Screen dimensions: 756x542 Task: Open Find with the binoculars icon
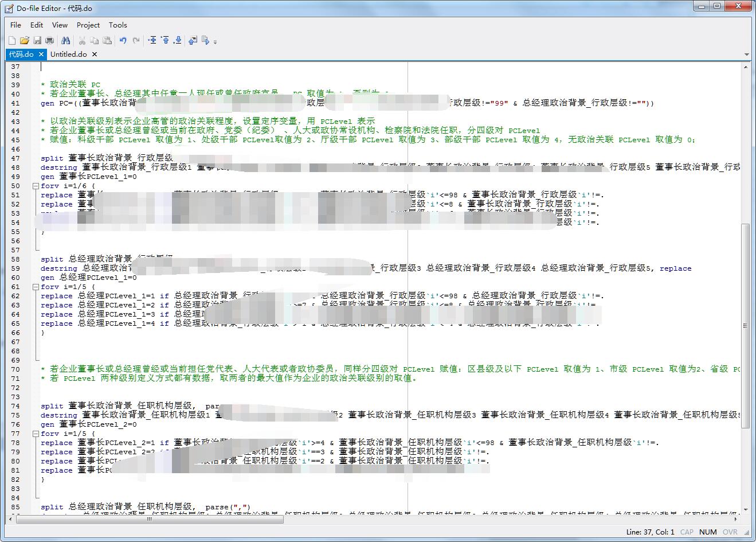click(x=66, y=41)
